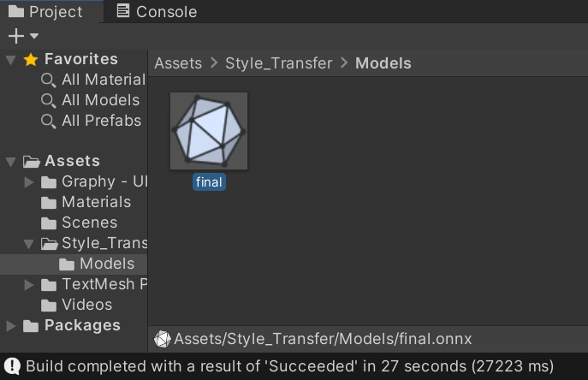Viewport: 588px width, 380px height.
Task: Select the final ONNX model thumbnail
Action: click(x=209, y=131)
